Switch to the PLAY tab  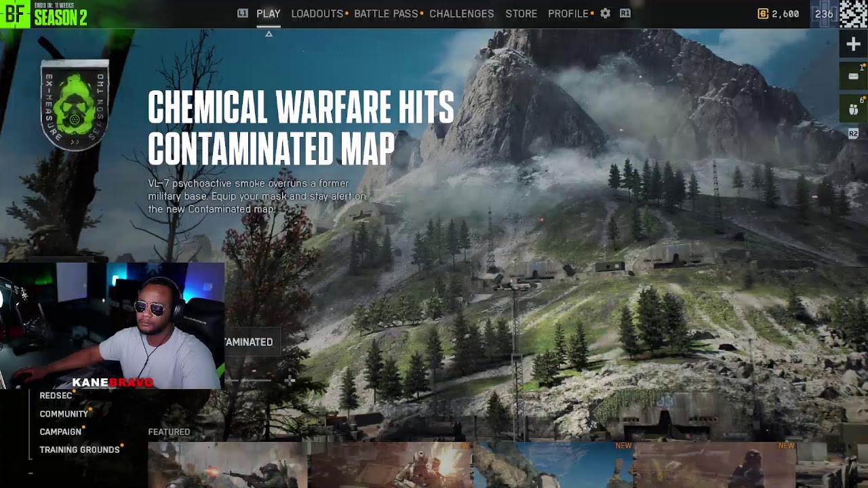tap(269, 14)
